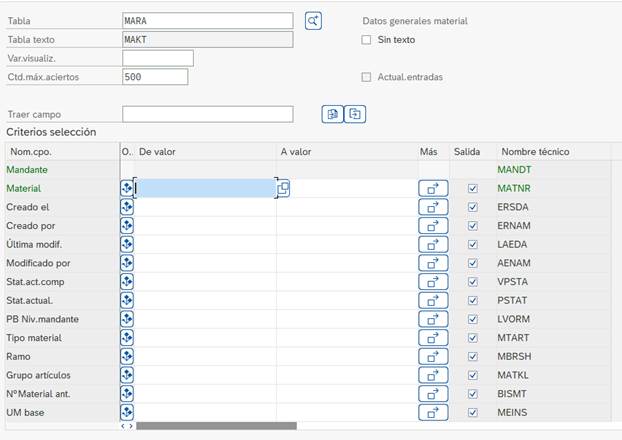
Task: Uncheck Salida checkbox for MATNR
Action: pyautogui.click(x=472, y=188)
